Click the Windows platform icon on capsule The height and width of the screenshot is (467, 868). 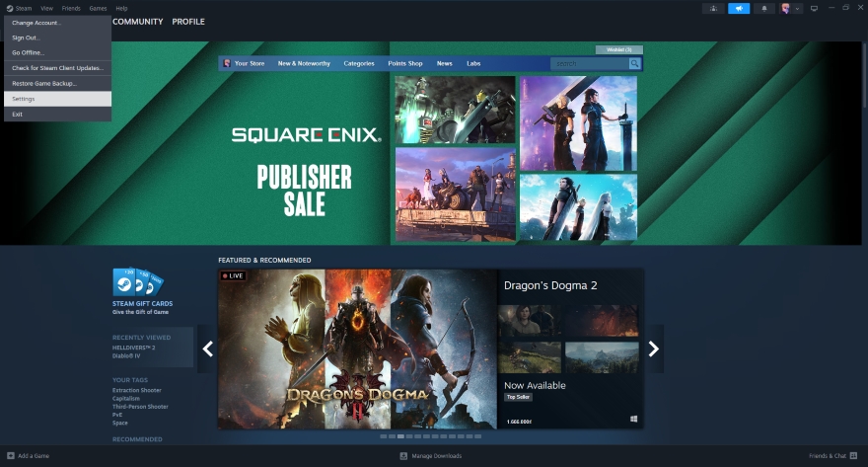pyautogui.click(x=633, y=420)
